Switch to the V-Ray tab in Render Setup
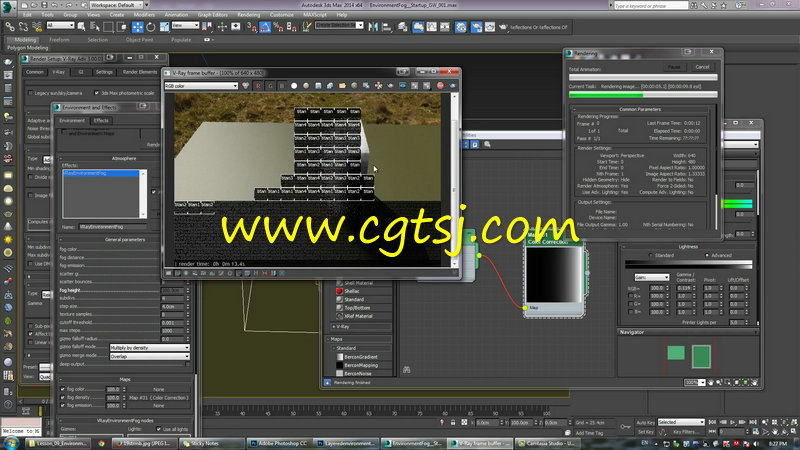 pos(58,72)
